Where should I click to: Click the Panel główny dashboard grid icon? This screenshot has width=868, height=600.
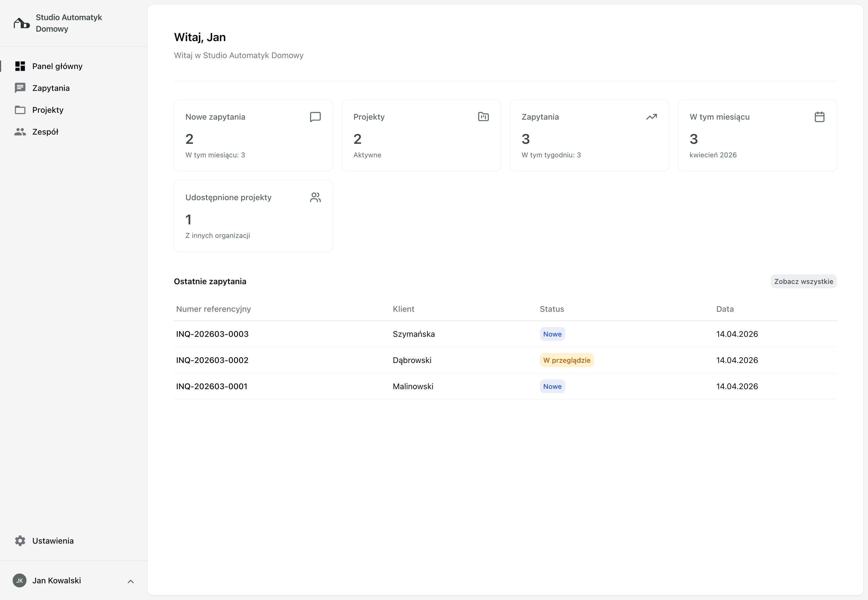[x=20, y=66]
